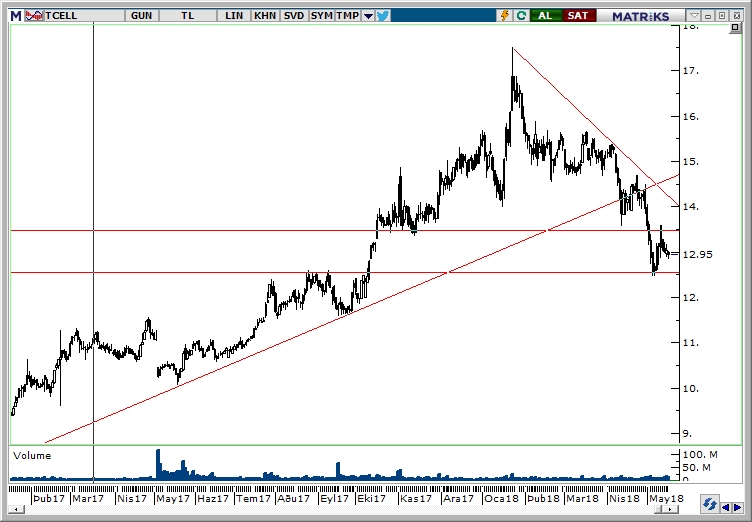Click the Haz17 date axis label
The height and width of the screenshot is (522, 752).
click(x=213, y=498)
